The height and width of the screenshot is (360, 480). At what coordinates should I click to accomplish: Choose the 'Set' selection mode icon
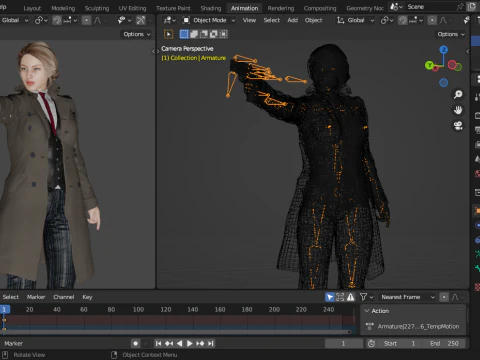(x=184, y=34)
